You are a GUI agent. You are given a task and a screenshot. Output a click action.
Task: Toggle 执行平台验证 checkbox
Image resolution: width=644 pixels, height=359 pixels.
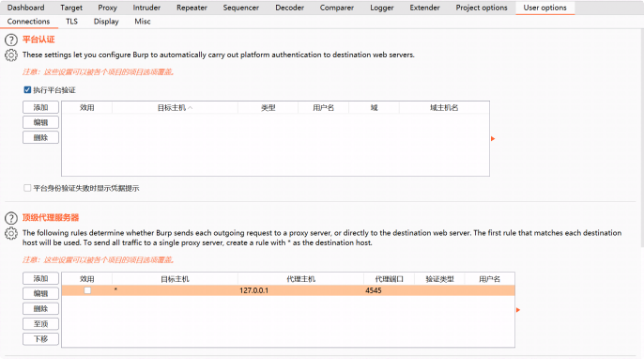27,89
